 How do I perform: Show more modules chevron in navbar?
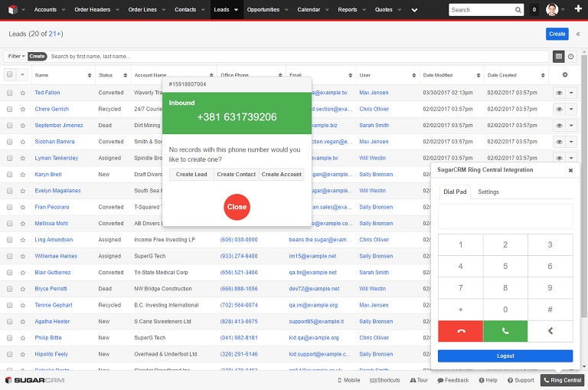click(x=414, y=10)
